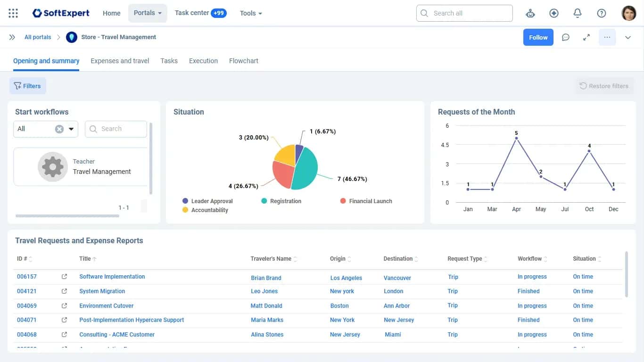Screen dimensions: 644x362
Task: Open the apps grid launcher icon
Action: pyautogui.click(x=13, y=13)
